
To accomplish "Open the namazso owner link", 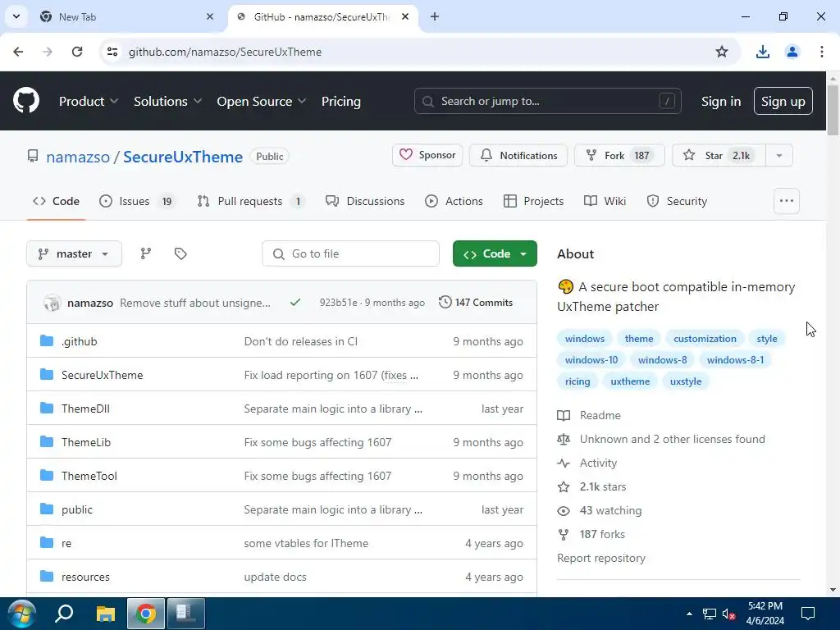I will [x=78, y=157].
